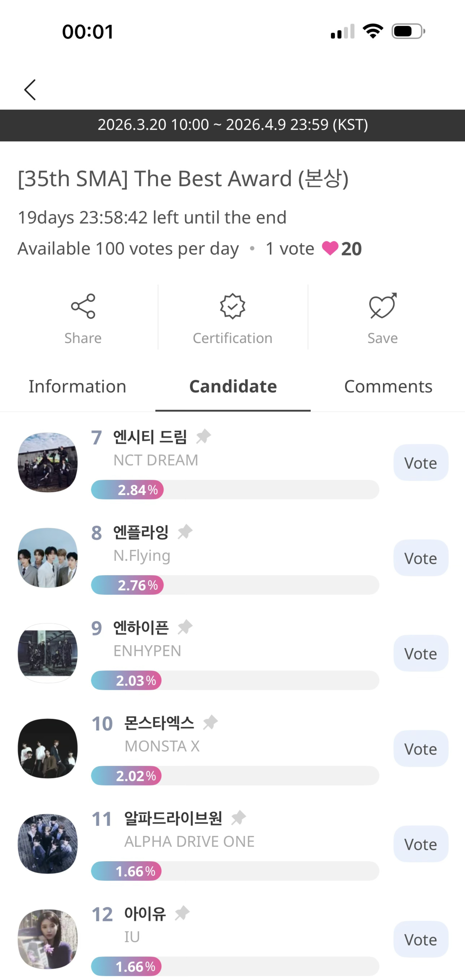Image resolution: width=465 pixels, height=980 pixels.
Task: Tap the pin icon beside IU
Action: coord(182,913)
